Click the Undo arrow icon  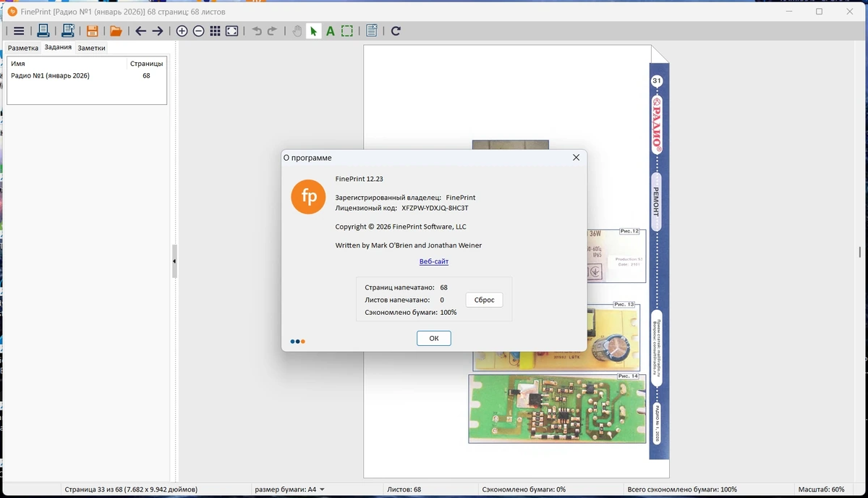[256, 31]
